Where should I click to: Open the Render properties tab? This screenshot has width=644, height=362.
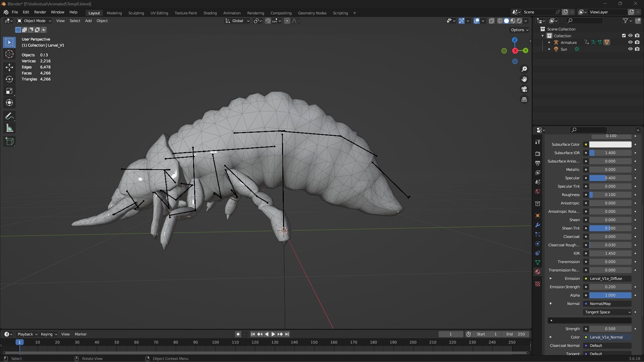pyautogui.click(x=538, y=154)
